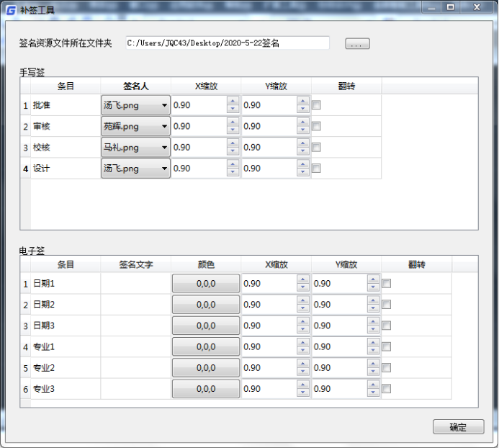499x448 pixels.
Task: Click the signature text cell for 日期3
Action: [135, 326]
